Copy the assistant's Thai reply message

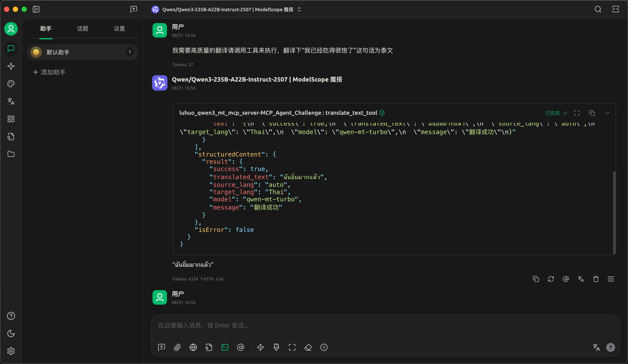click(x=536, y=279)
